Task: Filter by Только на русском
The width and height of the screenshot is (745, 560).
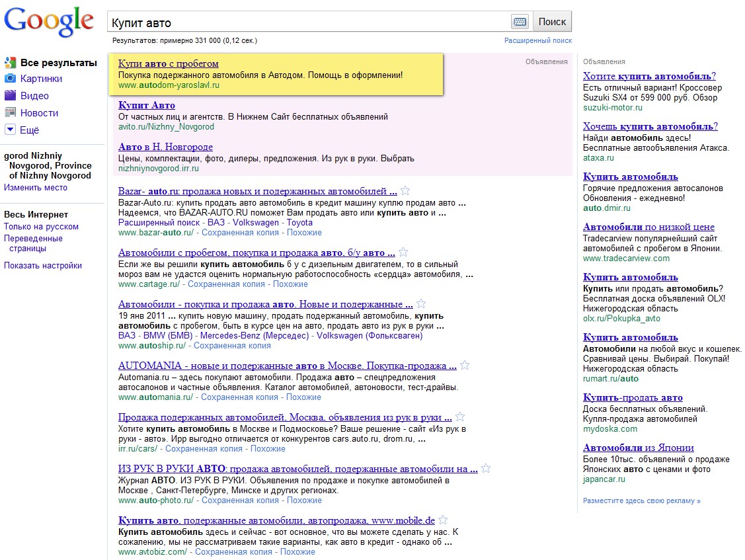Action: 42,227
